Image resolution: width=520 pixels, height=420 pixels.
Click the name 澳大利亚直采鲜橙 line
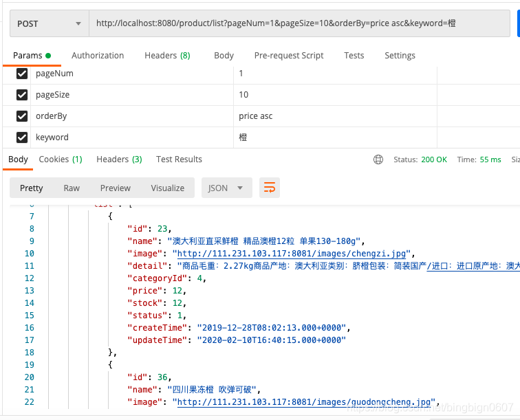tap(246, 241)
